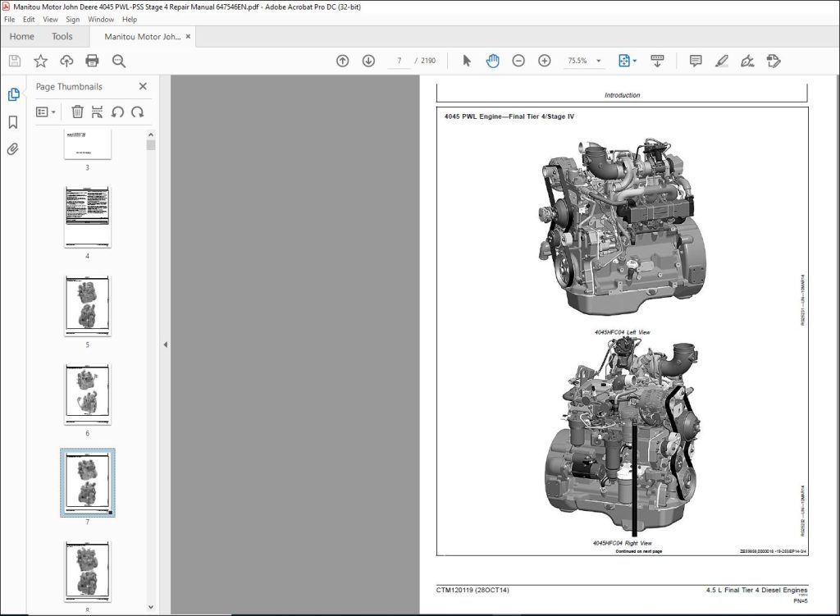Add document to starred with star icon
The height and width of the screenshot is (616, 840).
[x=41, y=61]
